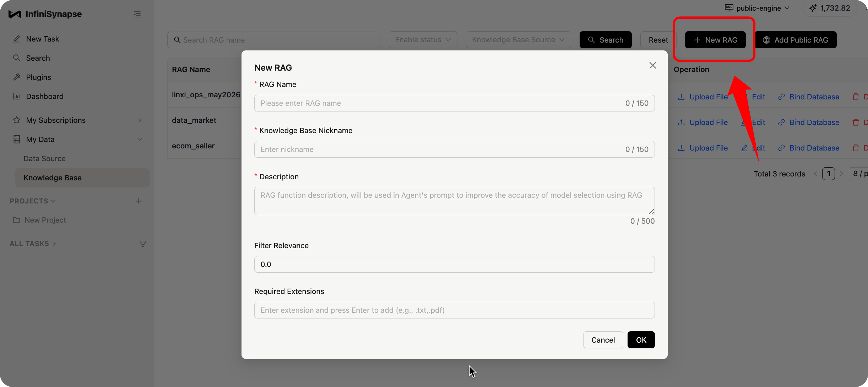Viewport: 868px width, 387px height.
Task: Add a project with the plus icon
Action: [x=139, y=201]
